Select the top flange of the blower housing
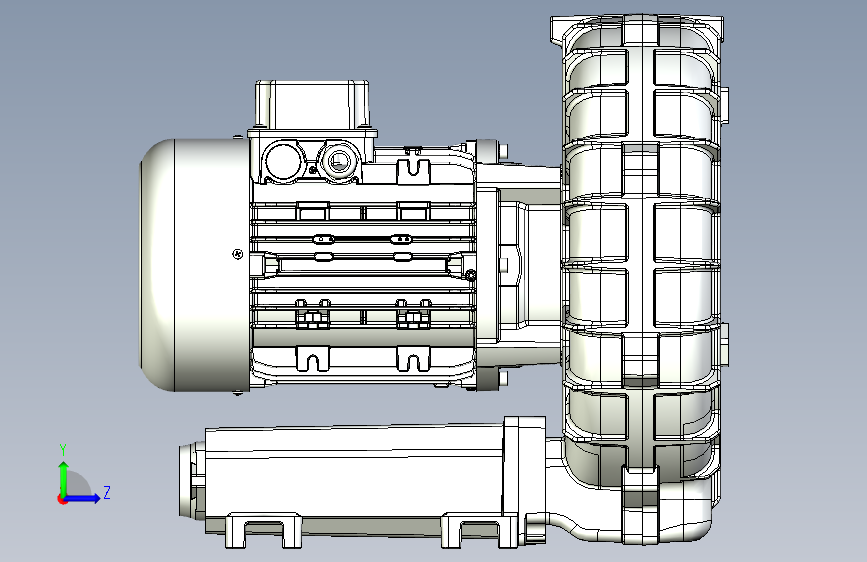867x562 pixels. coord(637,30)
